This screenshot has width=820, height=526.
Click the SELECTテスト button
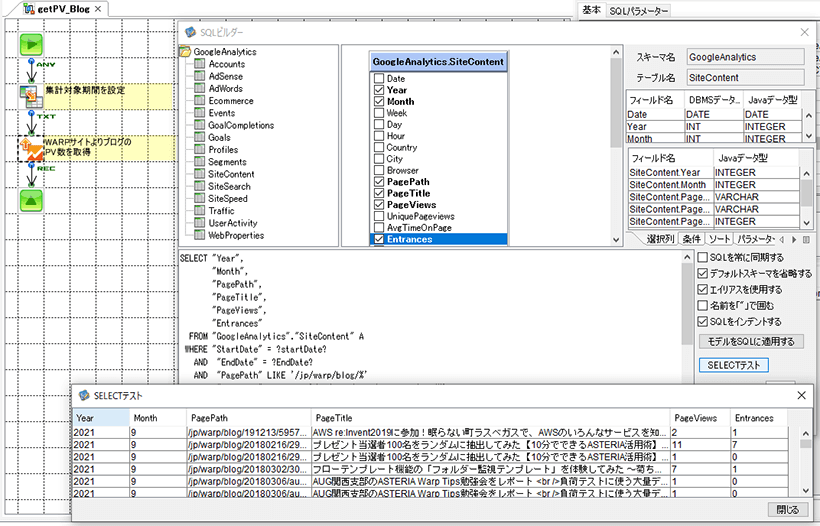[x=734, y=365]
